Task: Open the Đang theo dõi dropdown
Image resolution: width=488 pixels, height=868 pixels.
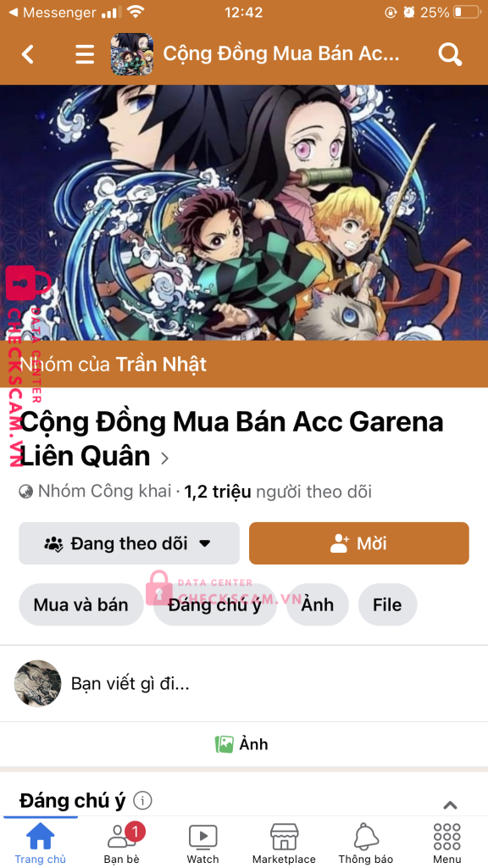Action: click(x=129, y=543)
